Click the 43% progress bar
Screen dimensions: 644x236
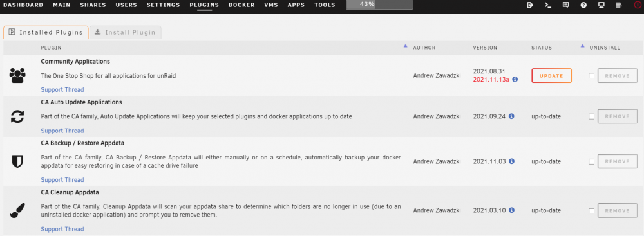tap(379, 5)
